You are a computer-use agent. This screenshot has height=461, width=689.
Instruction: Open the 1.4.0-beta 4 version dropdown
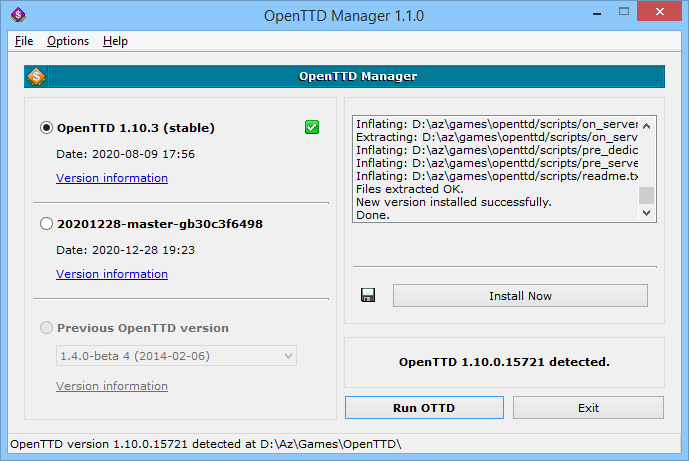pos(176,356)
